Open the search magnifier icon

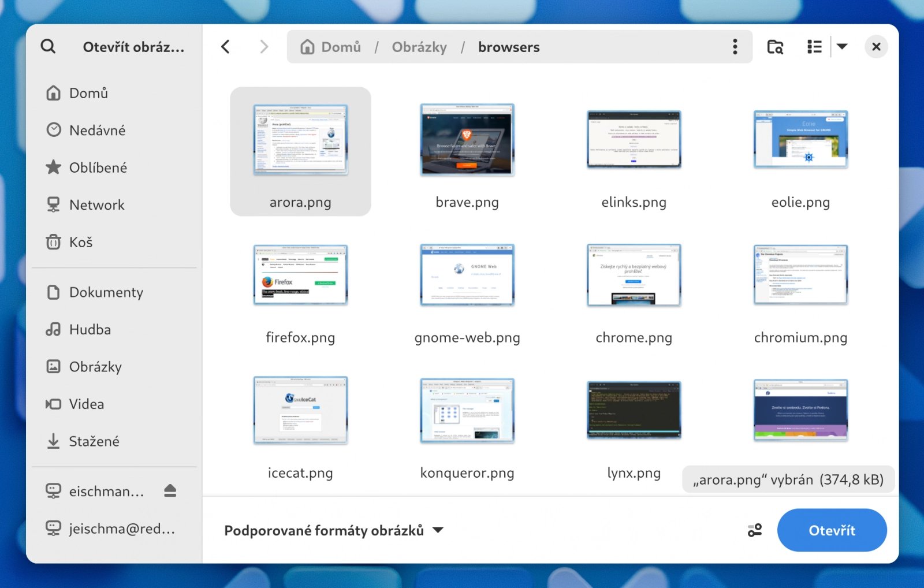tap(49, 46)
